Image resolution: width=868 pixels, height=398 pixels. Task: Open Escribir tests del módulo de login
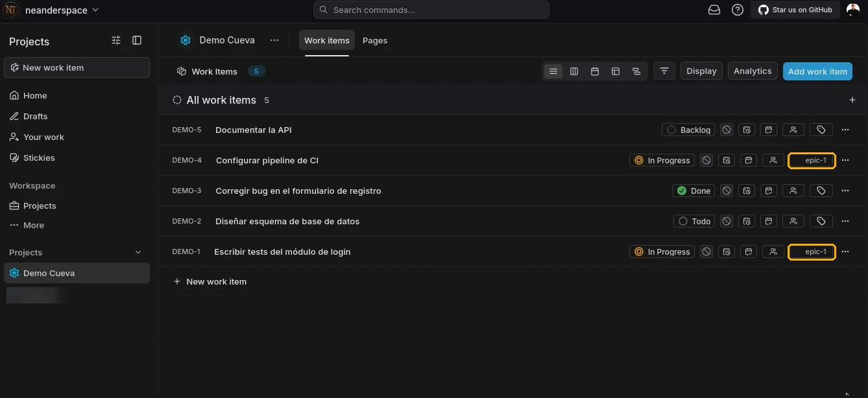point(282,252)
